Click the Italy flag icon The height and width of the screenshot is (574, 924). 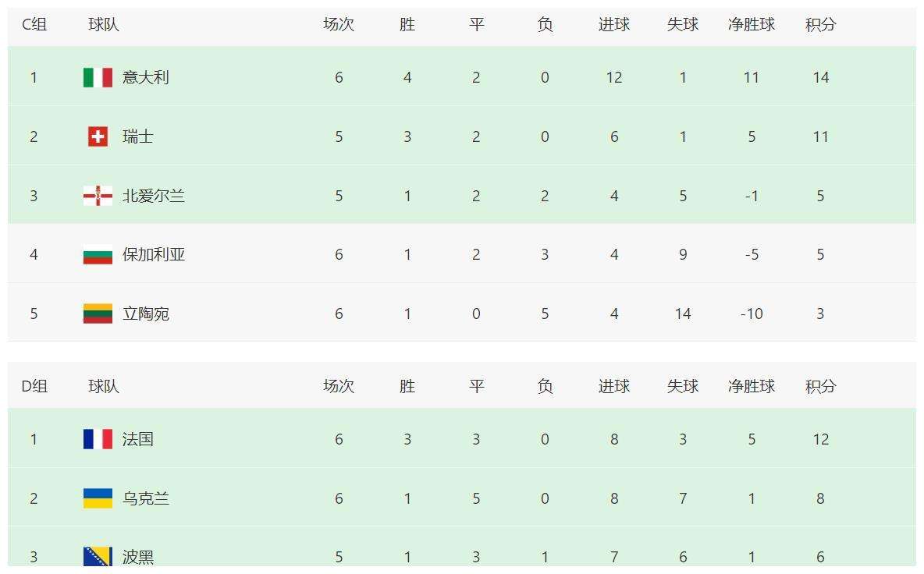coord(98,77)
